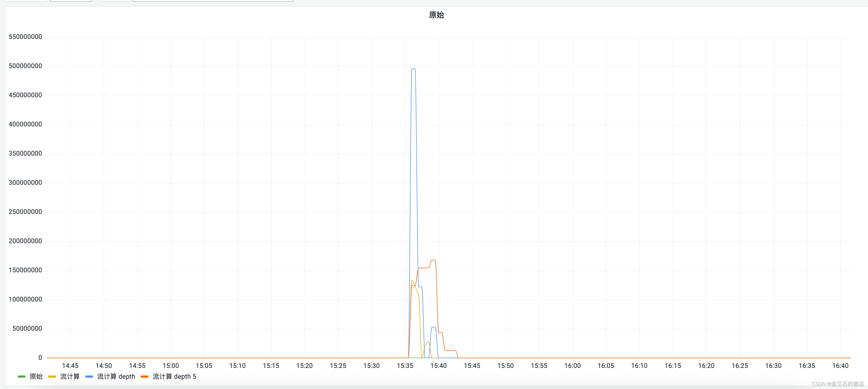Screen dimensions: 868x389
Task: Click the 250000000 y-axis label
Action: point(25,212)
